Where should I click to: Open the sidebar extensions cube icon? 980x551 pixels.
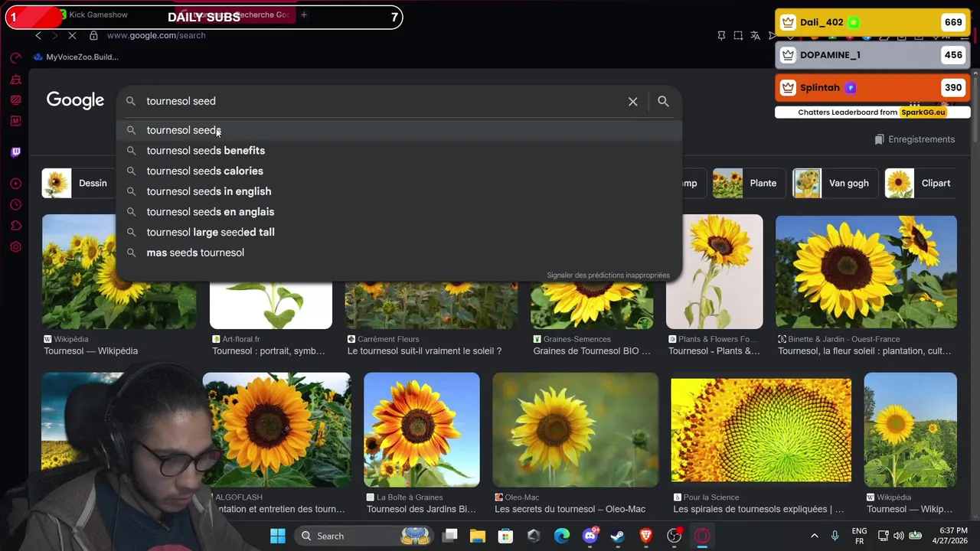coord(15,226)
